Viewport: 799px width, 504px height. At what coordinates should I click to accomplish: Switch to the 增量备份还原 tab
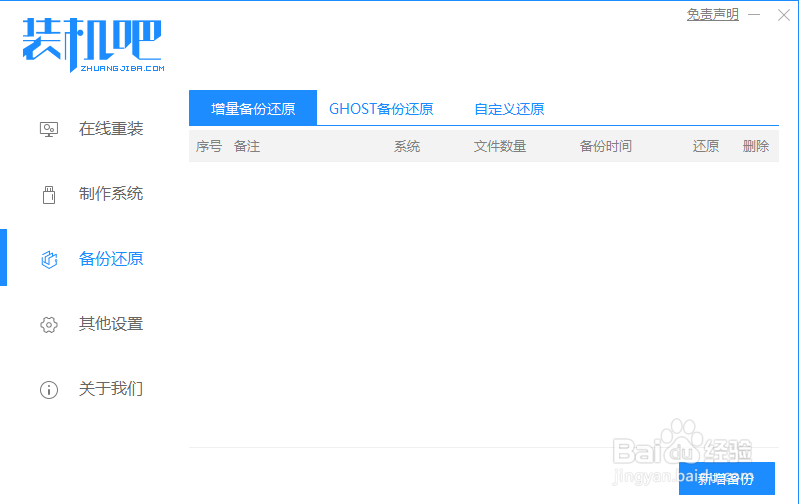(x=253, y=108)
